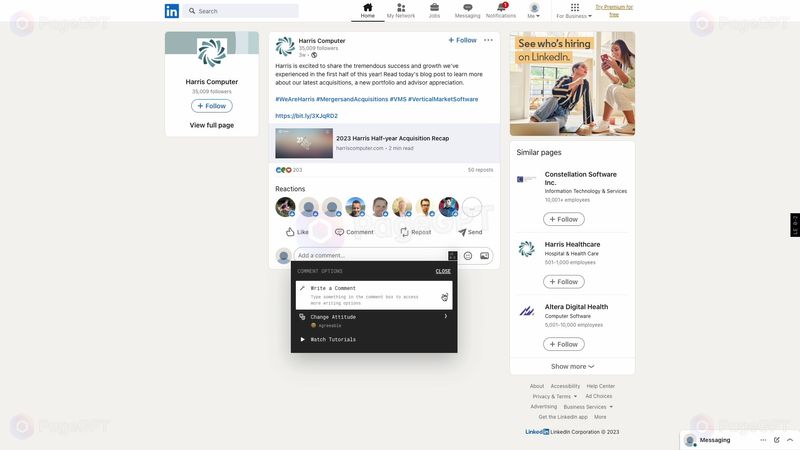Like the Harris Computer post

click(x=297, y=232)
